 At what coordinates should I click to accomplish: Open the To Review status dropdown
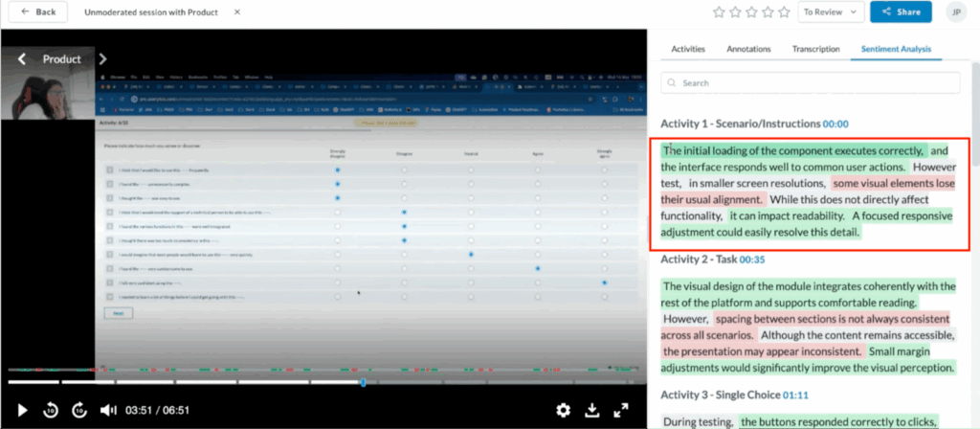(829, 12)
